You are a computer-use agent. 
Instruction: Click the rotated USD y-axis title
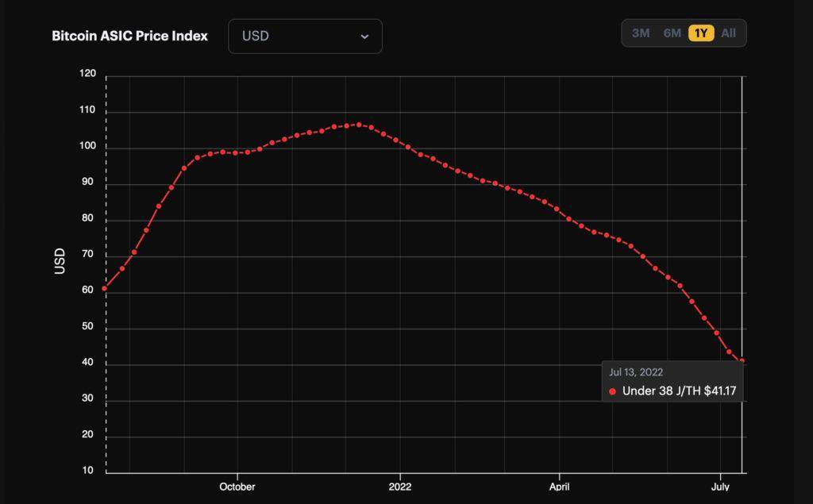point(60,263)
